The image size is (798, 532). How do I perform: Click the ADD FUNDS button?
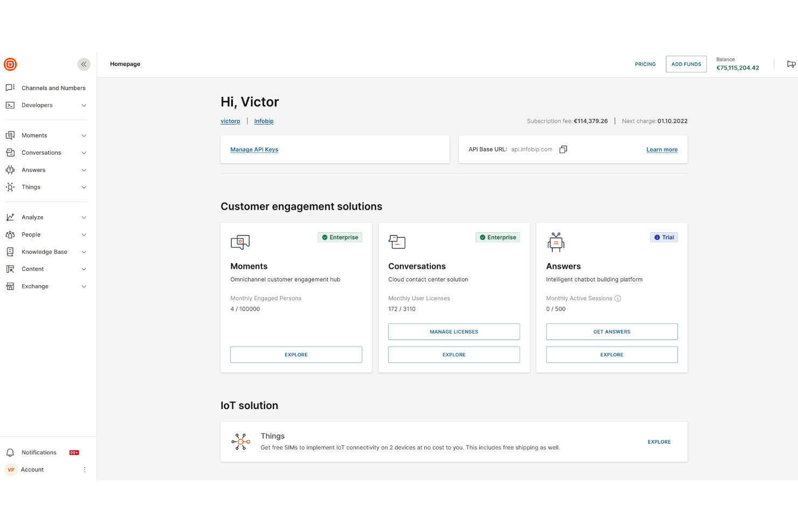click(x=686, y=64)
